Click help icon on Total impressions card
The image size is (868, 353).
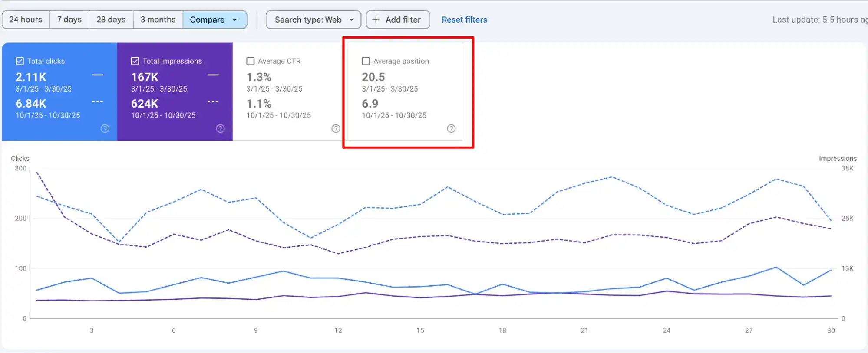coord(221,129)
